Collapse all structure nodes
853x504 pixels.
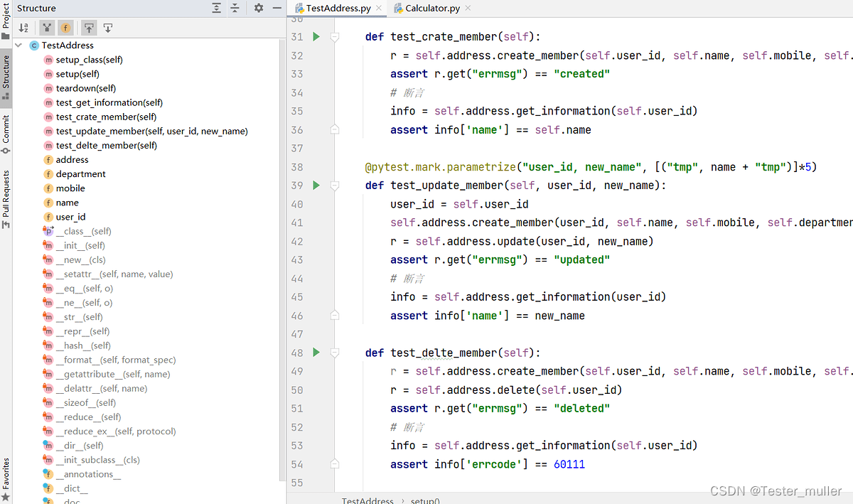pyautogui.click(x=235, y=8)
